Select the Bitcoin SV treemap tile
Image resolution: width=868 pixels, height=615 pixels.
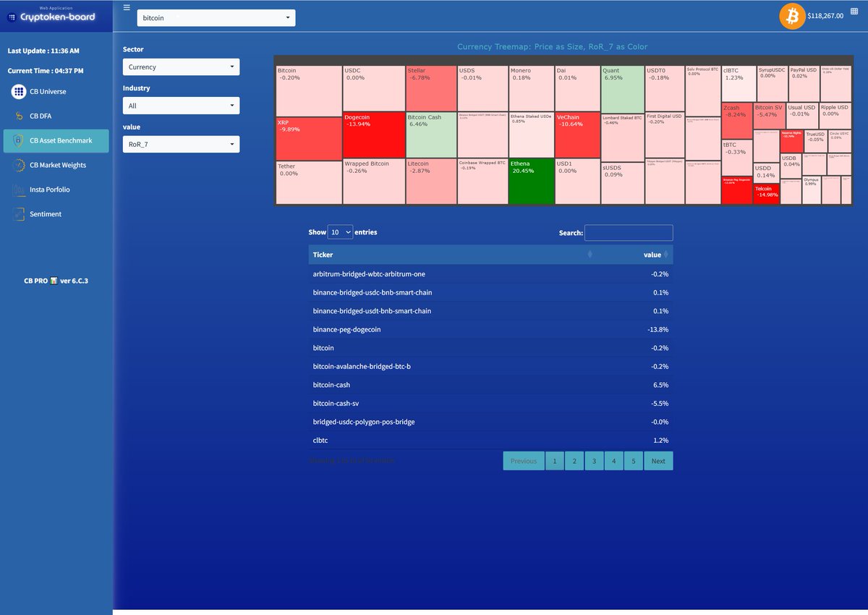(x=769, y=116)
